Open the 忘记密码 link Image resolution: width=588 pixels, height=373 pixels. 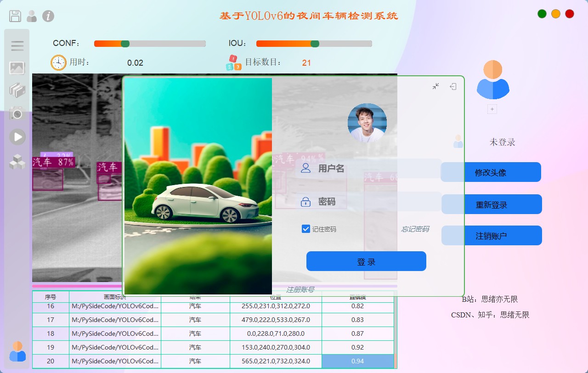(415, 229)
